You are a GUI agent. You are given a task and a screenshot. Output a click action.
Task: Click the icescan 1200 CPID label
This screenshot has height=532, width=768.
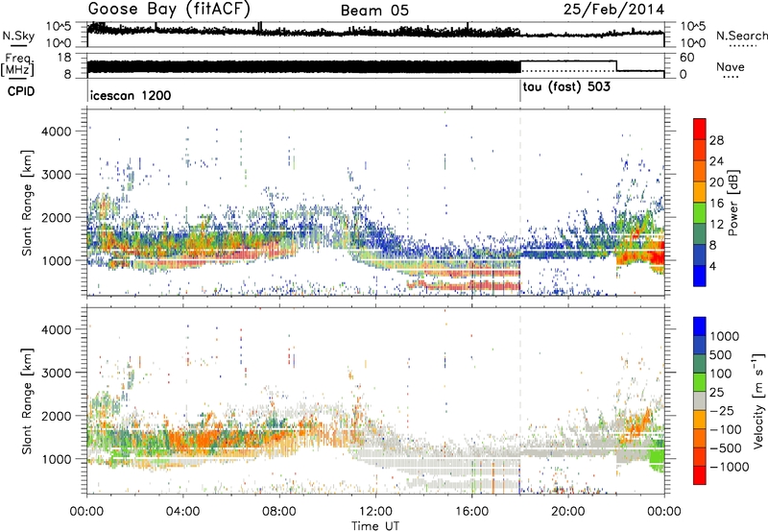click(x=131, y=95)
